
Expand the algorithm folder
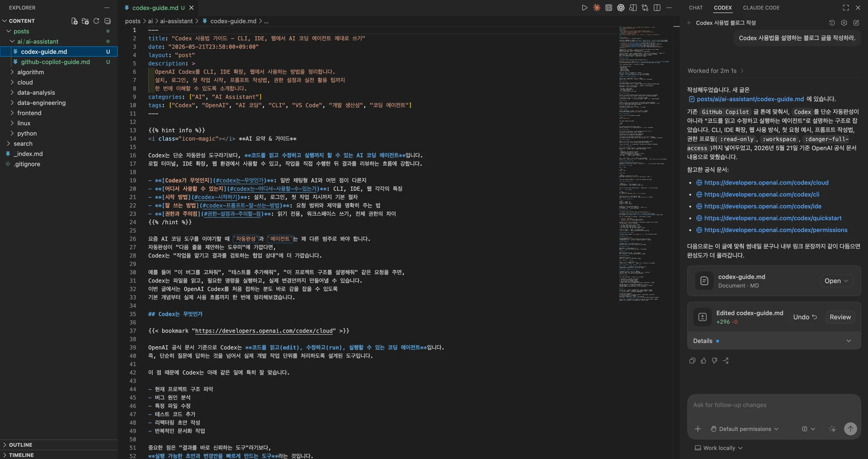59,72
